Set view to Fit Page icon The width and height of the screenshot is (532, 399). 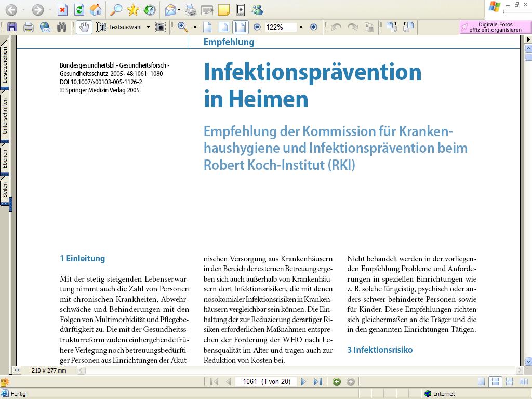(223, 27)
